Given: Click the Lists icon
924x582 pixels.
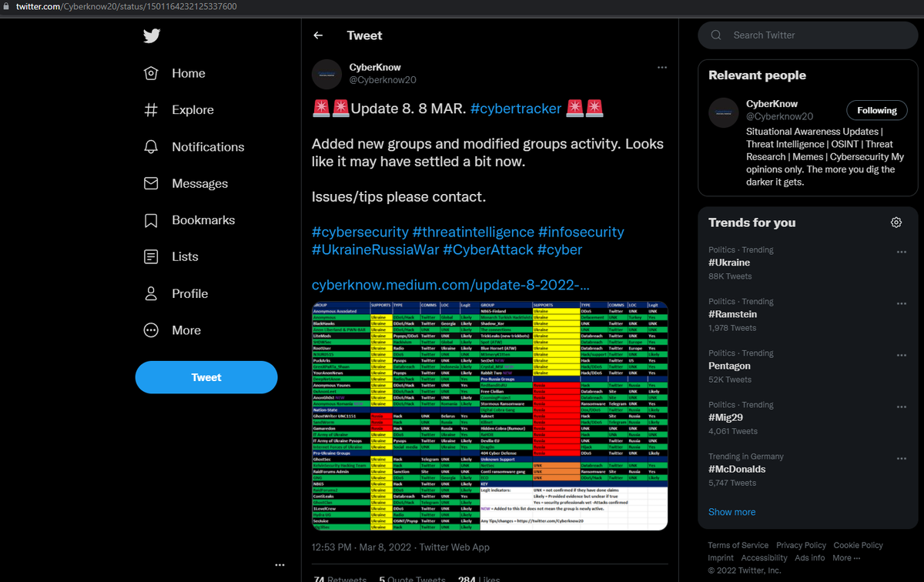Looking at the screenshot, I should pos(151,257).
